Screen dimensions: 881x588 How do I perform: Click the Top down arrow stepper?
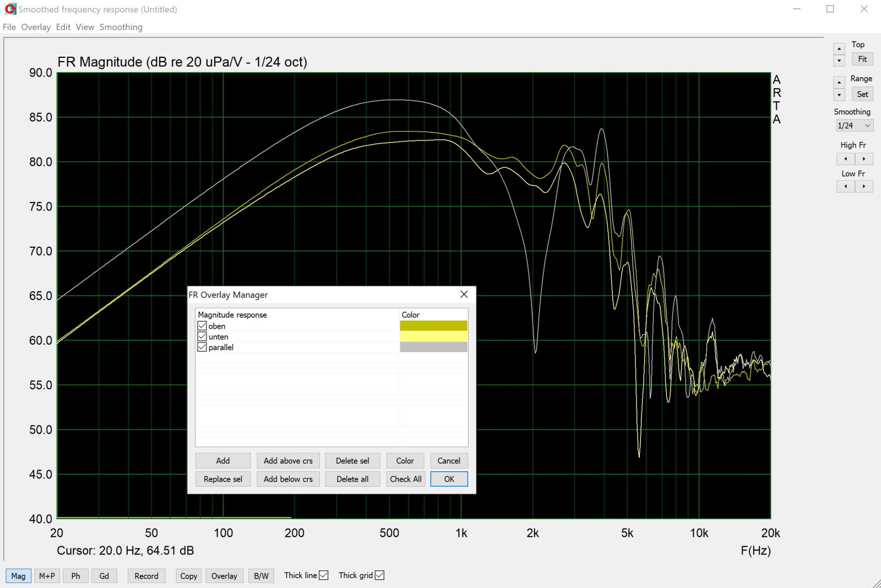[x=839, y=61]
